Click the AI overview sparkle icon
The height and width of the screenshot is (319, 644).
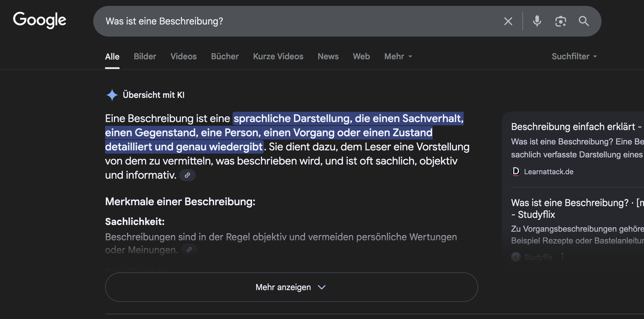(112, 95)
